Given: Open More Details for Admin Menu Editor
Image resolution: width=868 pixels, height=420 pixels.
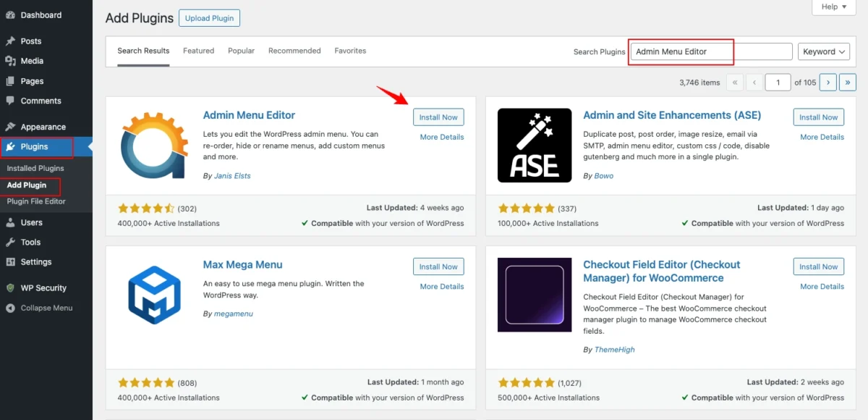Looking at the screenshot, I should coord(442,137).
